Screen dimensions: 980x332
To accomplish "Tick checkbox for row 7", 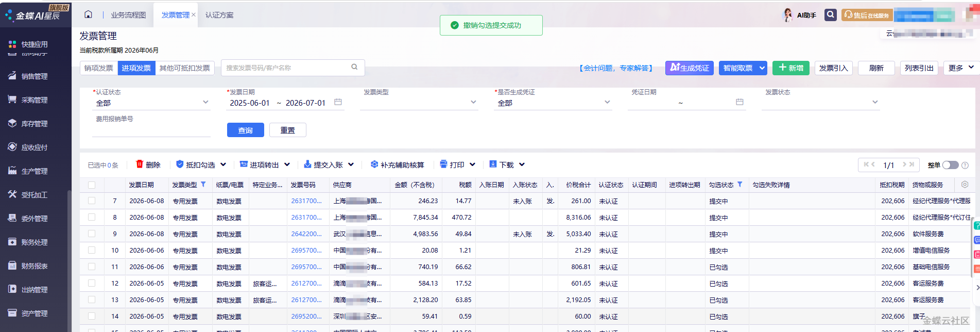I will point(92,201).
